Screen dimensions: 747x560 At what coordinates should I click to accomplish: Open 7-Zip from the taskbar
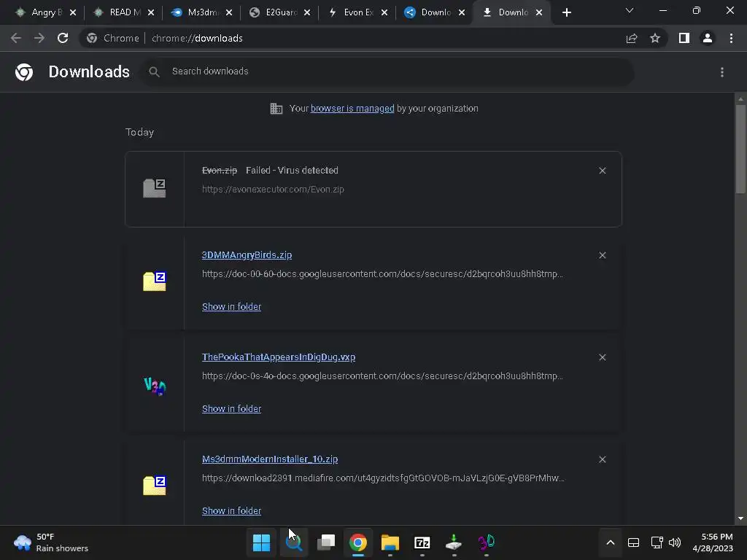pos(422,542)
